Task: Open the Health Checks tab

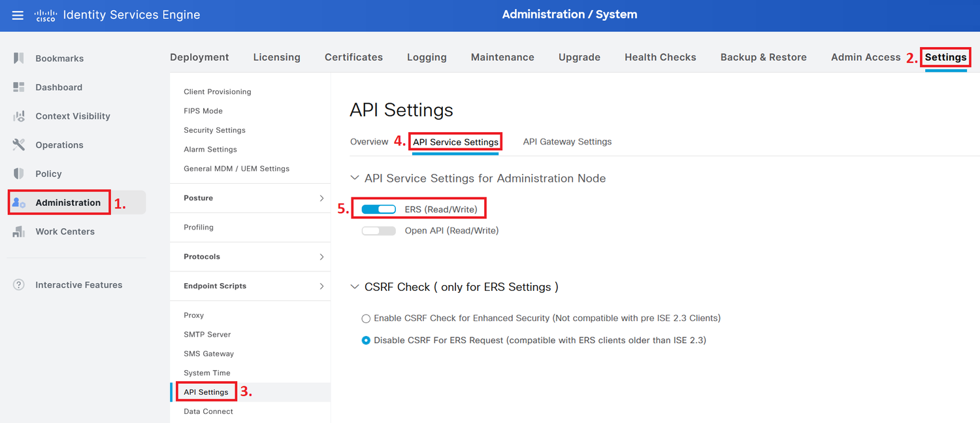Action: click(x=660, y=57)
